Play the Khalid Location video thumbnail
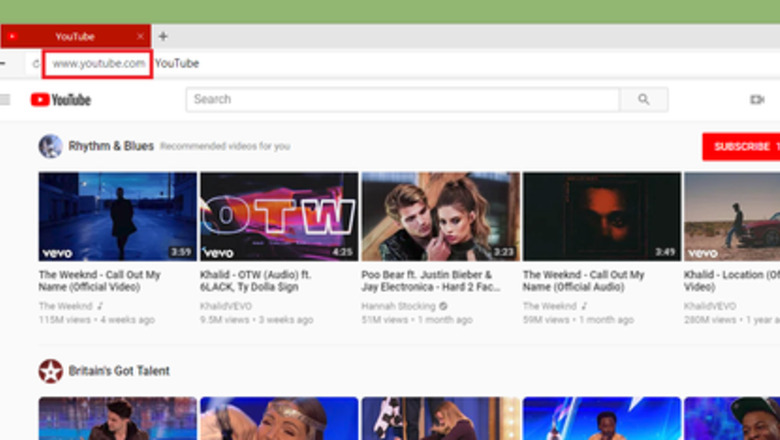 pyautogui.click(x=732, y=216)
